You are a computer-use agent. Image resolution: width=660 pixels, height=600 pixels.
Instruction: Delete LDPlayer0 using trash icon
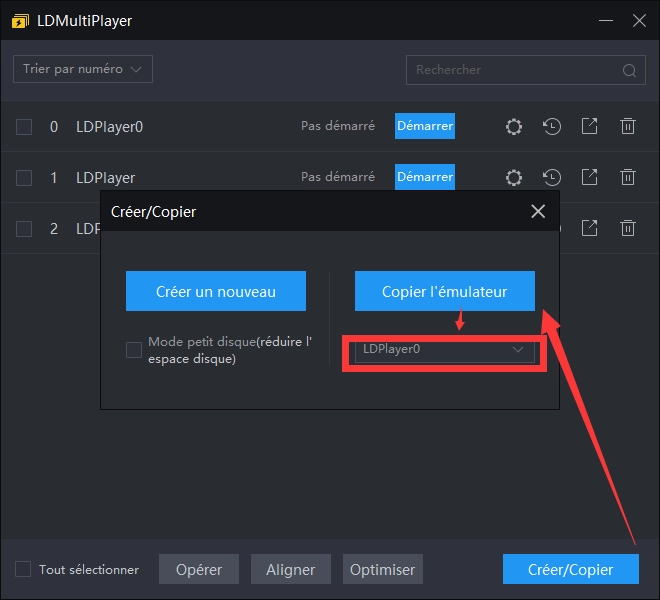click(x=628, y=126)
